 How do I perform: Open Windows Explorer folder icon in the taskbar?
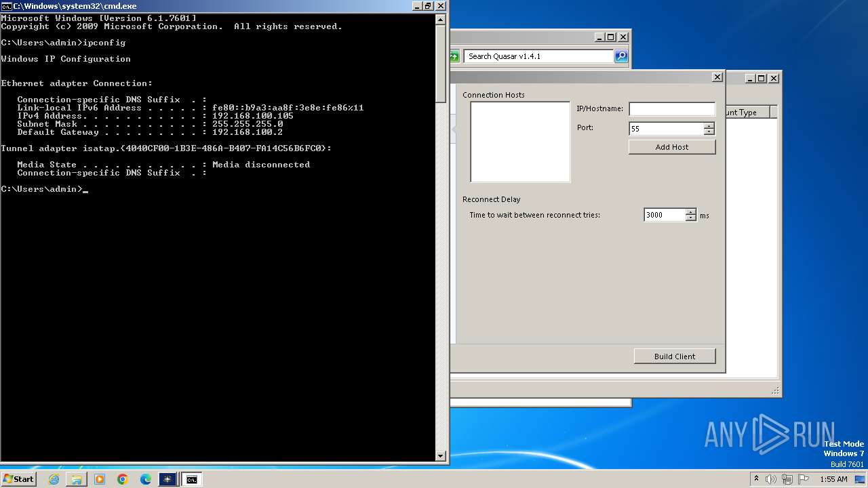[77, 479]
